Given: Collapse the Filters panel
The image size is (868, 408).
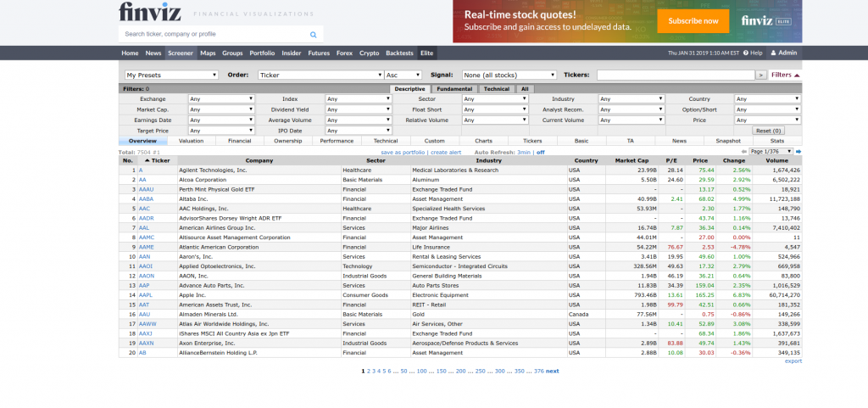Looking at the screenshot, I should click(785, 75).
